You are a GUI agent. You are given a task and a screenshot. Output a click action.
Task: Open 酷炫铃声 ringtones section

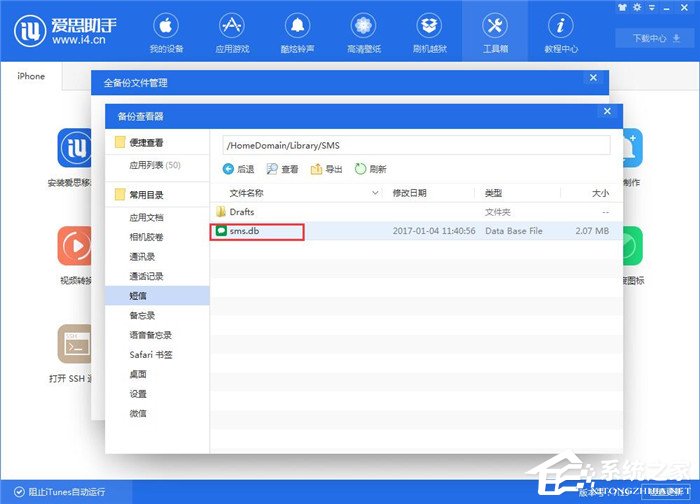pyautogui.click(x=297, y=33)
